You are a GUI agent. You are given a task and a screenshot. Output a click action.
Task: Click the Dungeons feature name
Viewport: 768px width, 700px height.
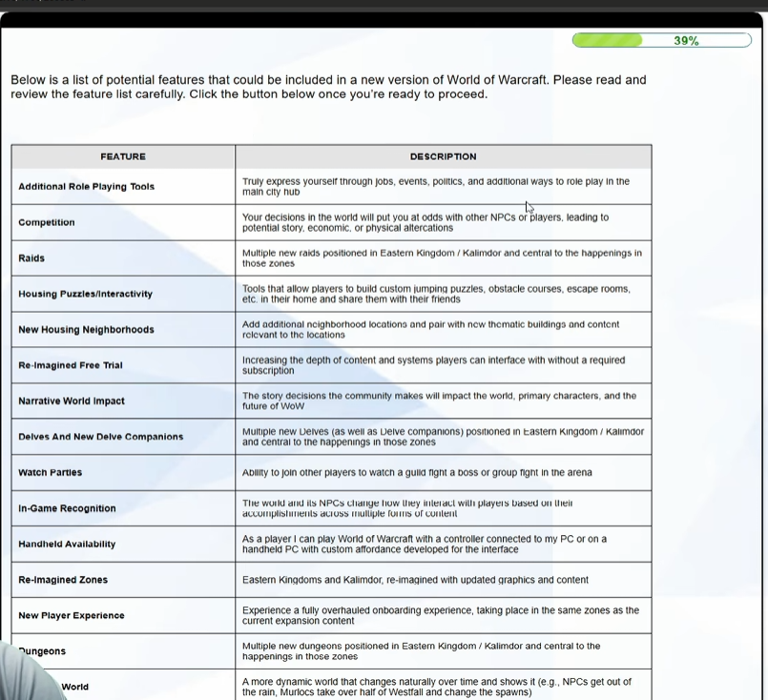[x=42, y=651]
